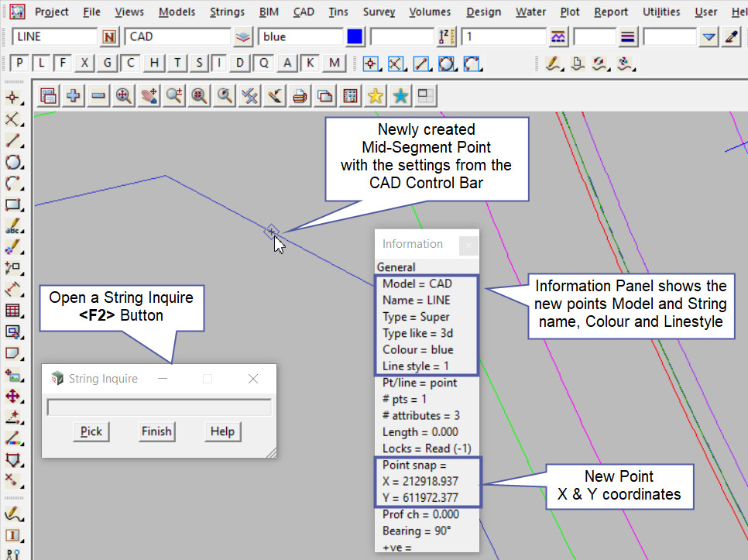Click the model layers icon beside CAD field
This screenshot has width=748, height=560.
pos(243,36)
